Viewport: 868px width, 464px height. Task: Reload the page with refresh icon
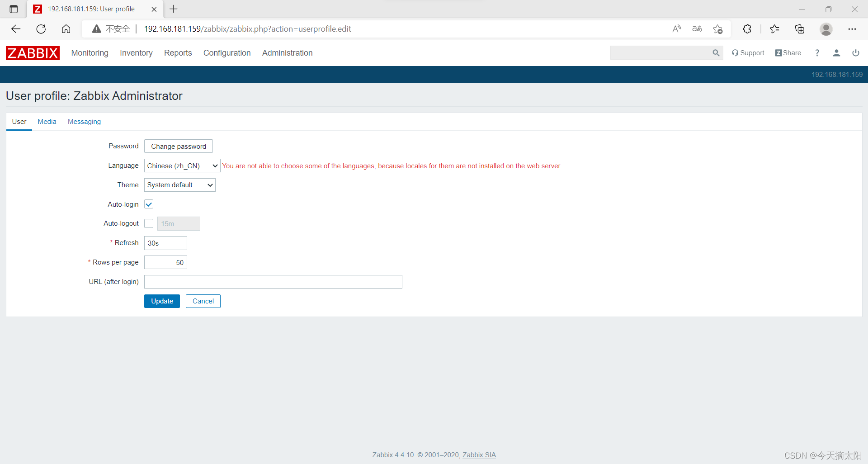41,29
